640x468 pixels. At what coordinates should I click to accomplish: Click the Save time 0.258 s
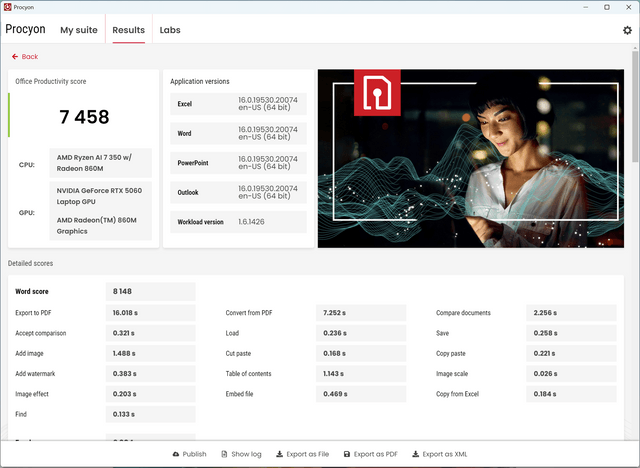(571, 333)
